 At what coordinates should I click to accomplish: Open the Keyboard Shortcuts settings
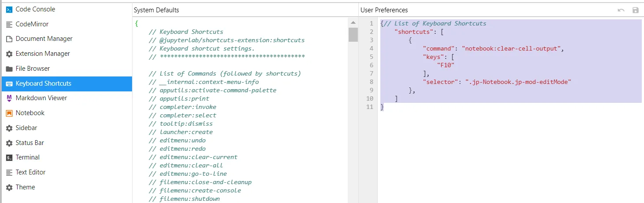(x=43, y=83)
